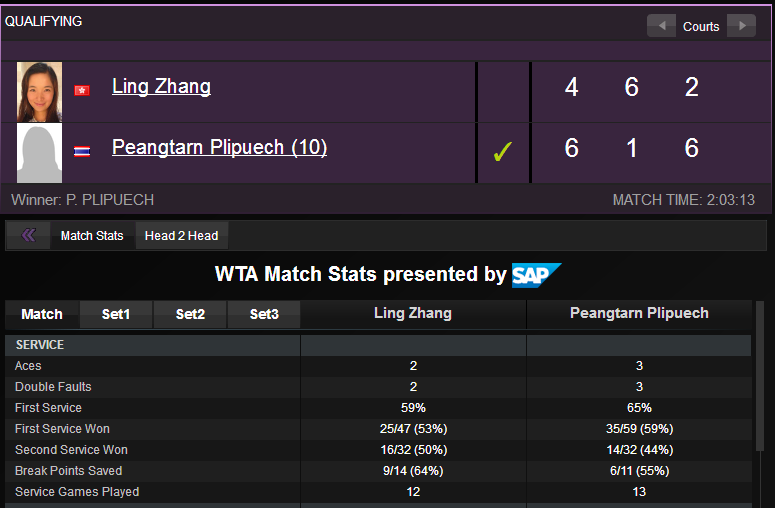This screenshot has width=775, height=508.
Task: Show Set2 statistics
Action: tap(190, 314)
